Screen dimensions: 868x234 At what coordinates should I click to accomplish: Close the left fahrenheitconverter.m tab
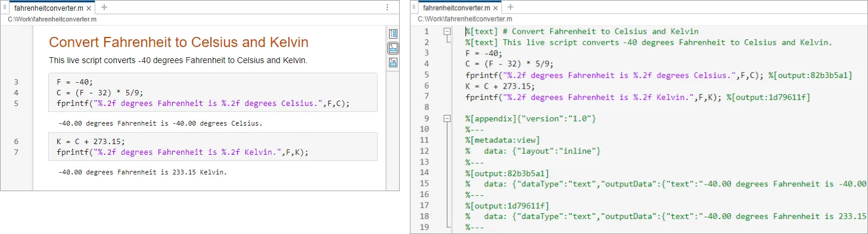(89, 8)
